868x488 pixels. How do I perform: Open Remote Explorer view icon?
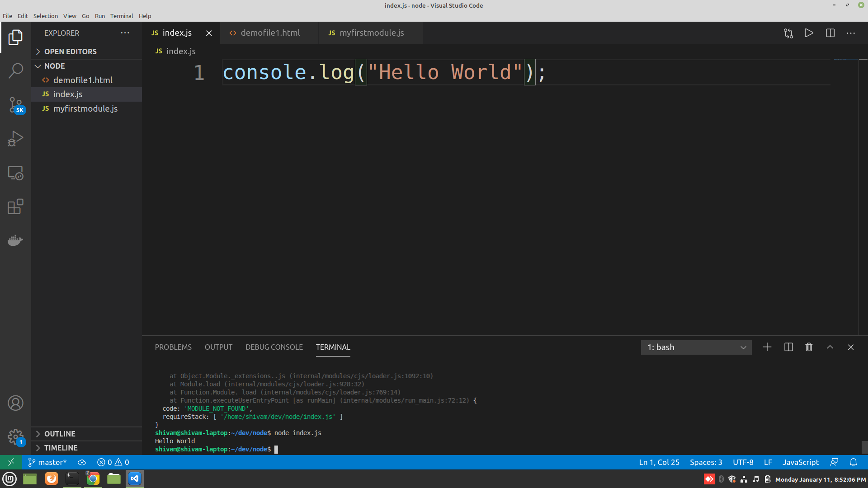(x=15, y=173)
